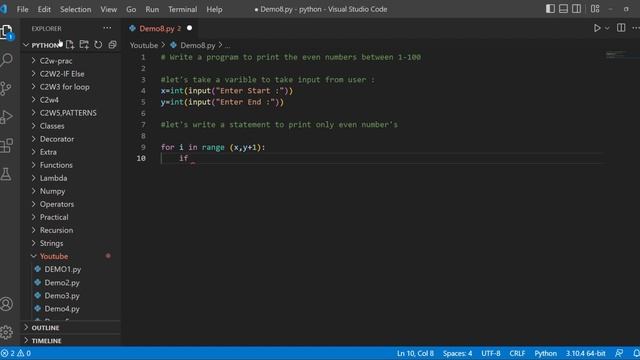
Task: Open editor more actions menu
Action: pos(636,28)
